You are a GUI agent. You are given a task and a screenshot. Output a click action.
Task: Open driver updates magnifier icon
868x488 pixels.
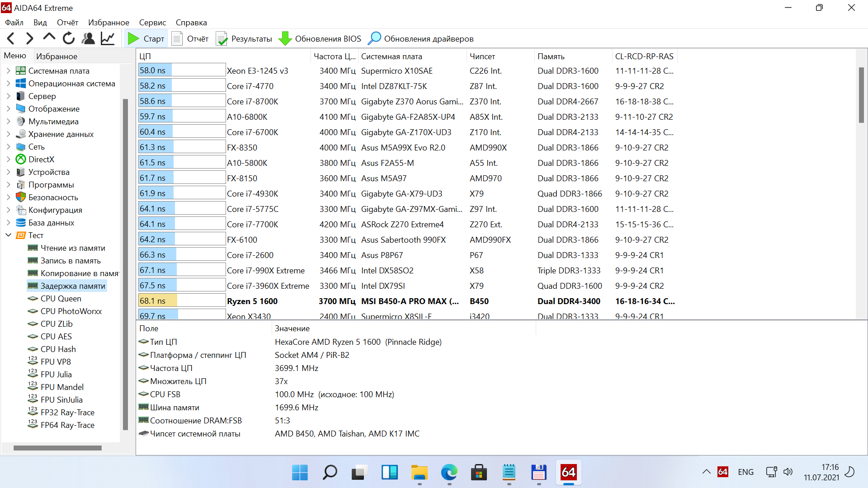tap(374, 39)
